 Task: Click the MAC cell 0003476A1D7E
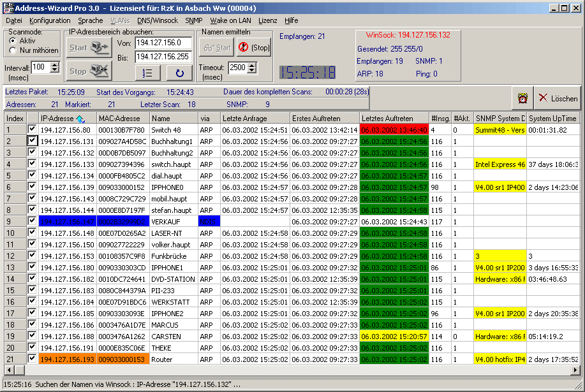122,325
